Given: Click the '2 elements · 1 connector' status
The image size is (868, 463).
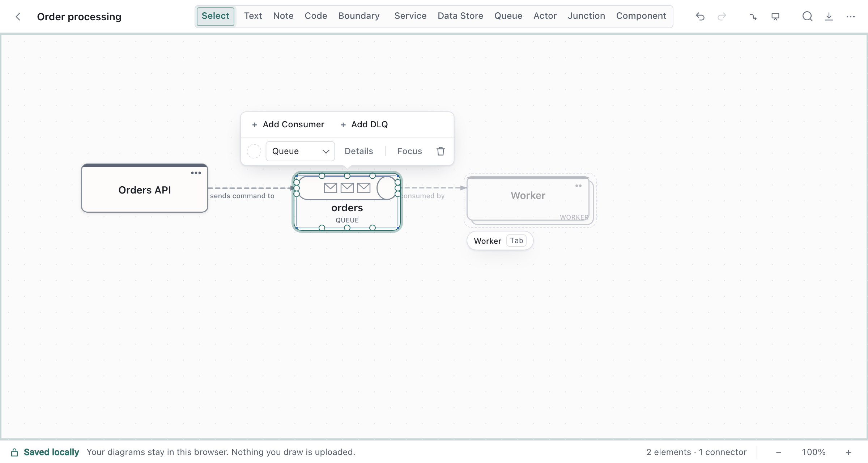Looking at the screenshot, I should coord(696,452).
